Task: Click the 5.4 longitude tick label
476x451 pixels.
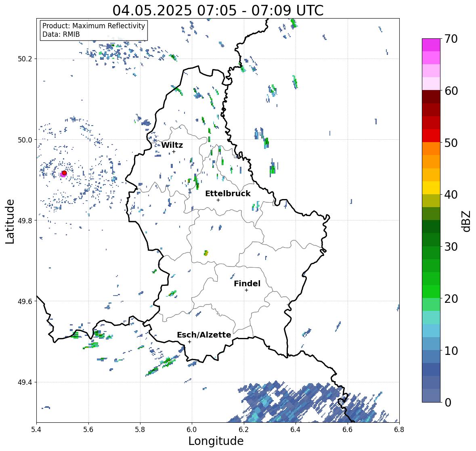Action: click(36, 429)
